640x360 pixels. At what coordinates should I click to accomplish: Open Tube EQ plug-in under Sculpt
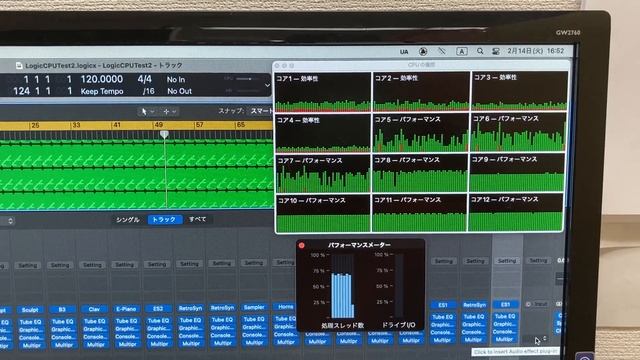pos(30,322)
